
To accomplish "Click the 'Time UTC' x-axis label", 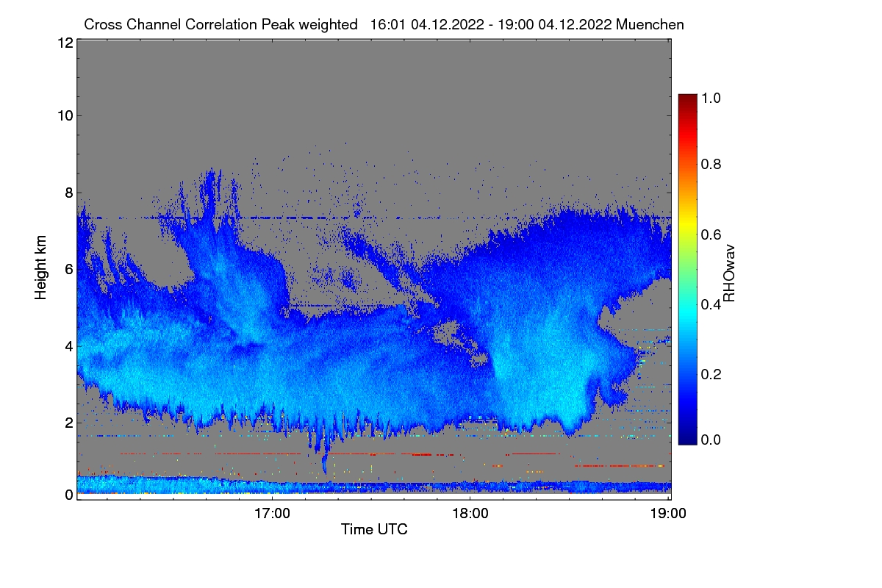I will coord(374,529).
